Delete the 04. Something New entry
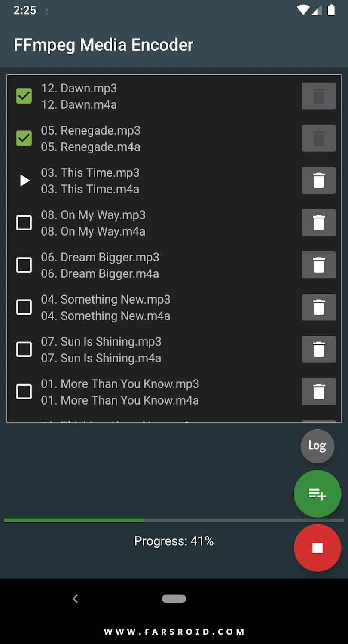This screenshot has height=644, width=348. [318, 307]
